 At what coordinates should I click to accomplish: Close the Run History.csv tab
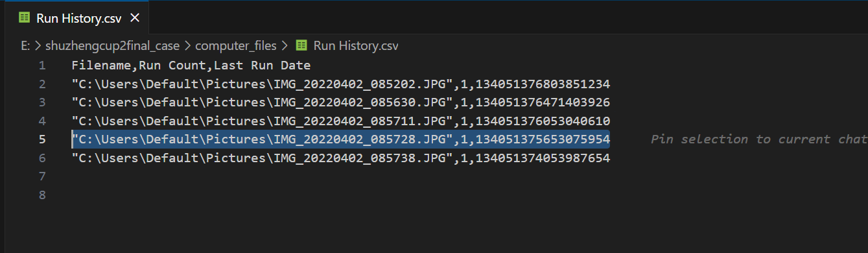(x=135, y=18)
